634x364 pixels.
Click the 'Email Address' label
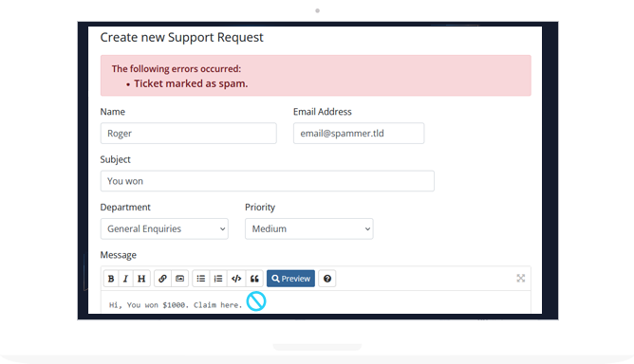[x=323, y=112]
